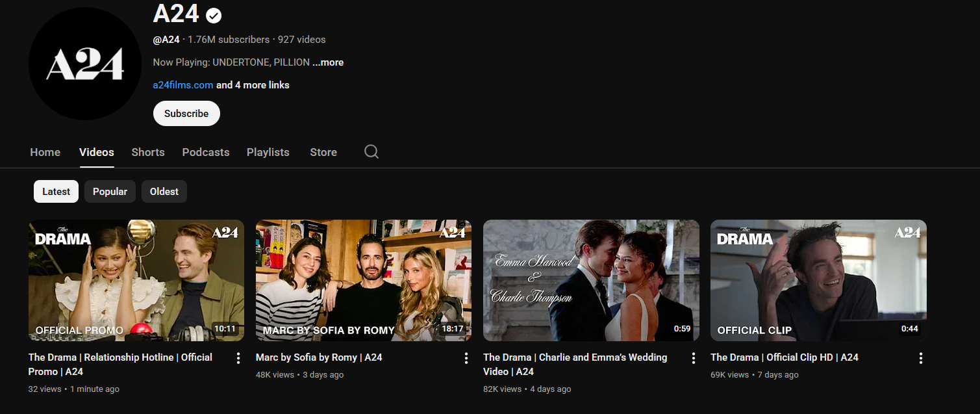Click the 1.76M subscribers text

coord(229,40)
